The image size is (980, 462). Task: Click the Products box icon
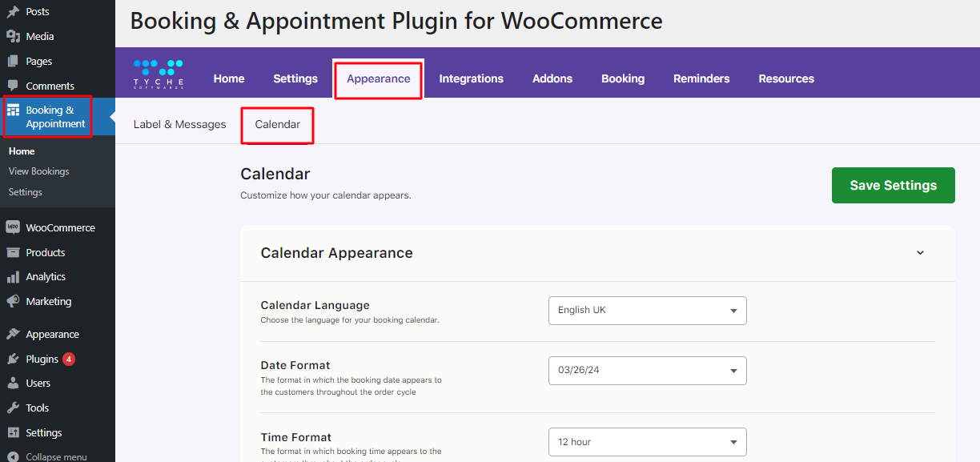pyautogui.click(x=13, y=252)
